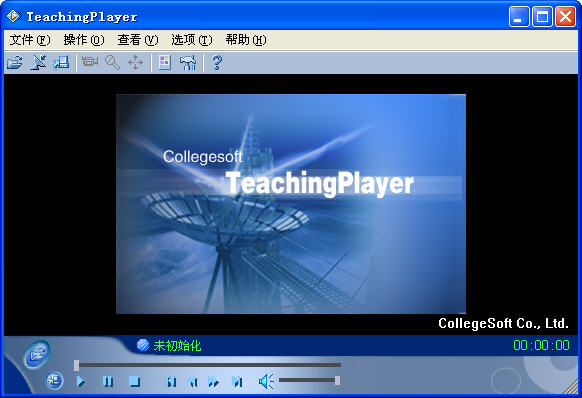Open the 帮助(H) menu
Viewport: 582px width, 398px height.
tap(246, 40)
